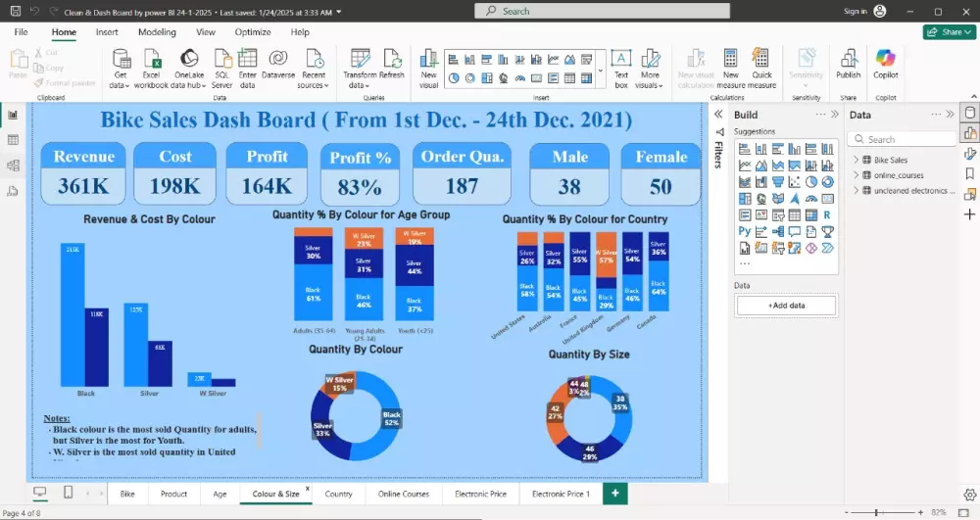This screenshot has width=980, height=520.
Task: Select the Azure map arrow visual
Action: (x=795, y=199)
